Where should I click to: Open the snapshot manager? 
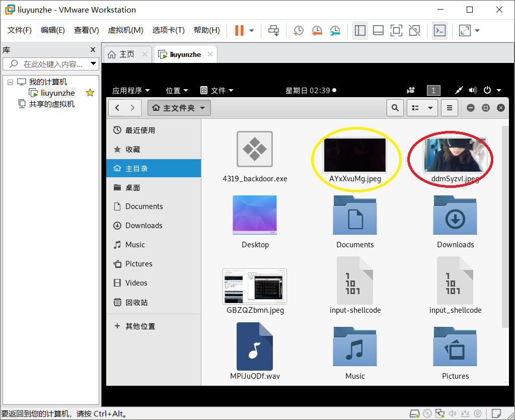coord(335,31)
